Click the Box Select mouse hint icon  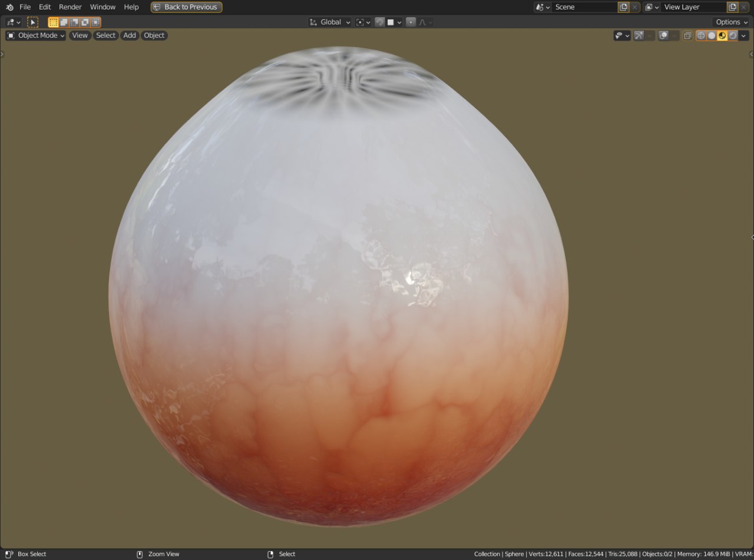(x=9, y=554)
